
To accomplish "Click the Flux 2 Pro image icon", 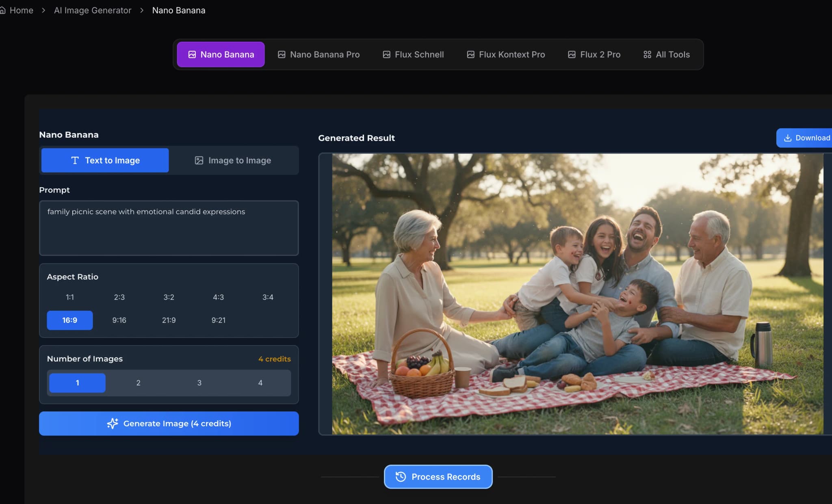I will click(572, 54).
